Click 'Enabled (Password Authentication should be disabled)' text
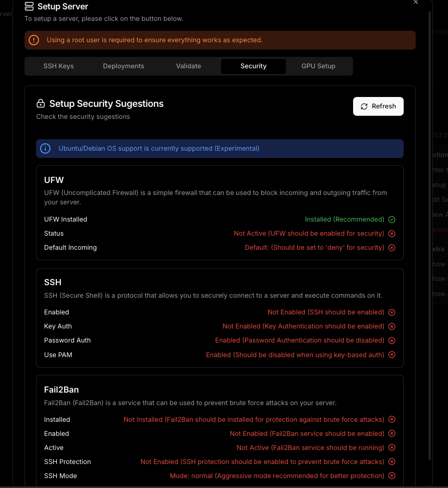 [x=299, y=340]
